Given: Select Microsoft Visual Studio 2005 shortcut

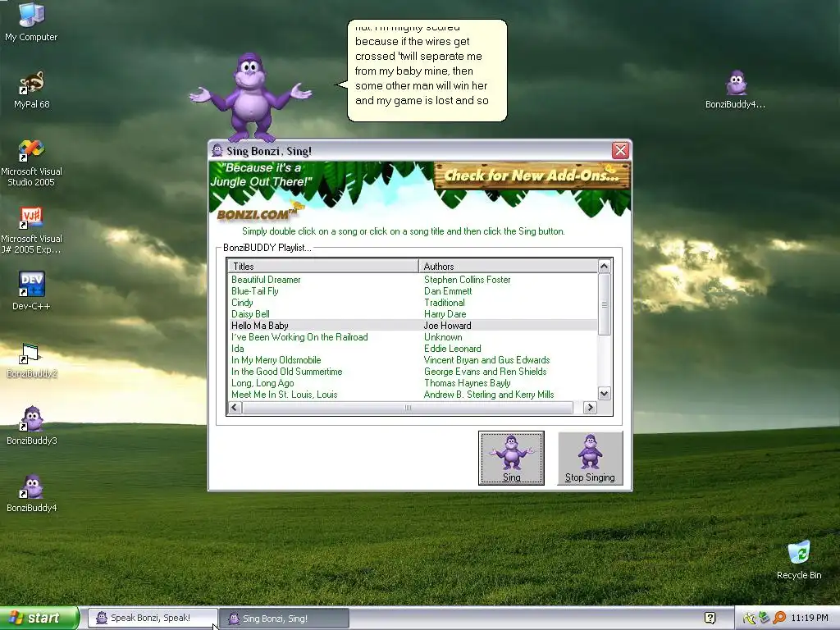Looking at the screenshot, I should point(31,162).
